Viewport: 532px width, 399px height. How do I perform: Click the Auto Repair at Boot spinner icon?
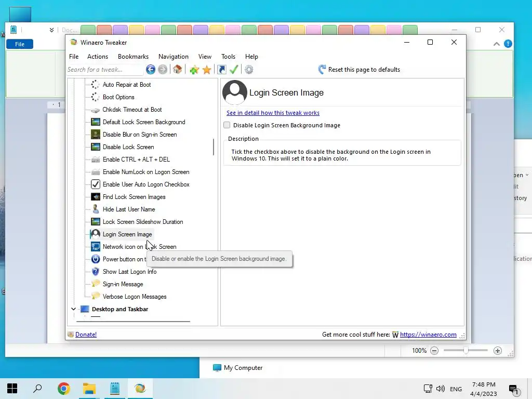pyautogui.click(x=96, y=85)
